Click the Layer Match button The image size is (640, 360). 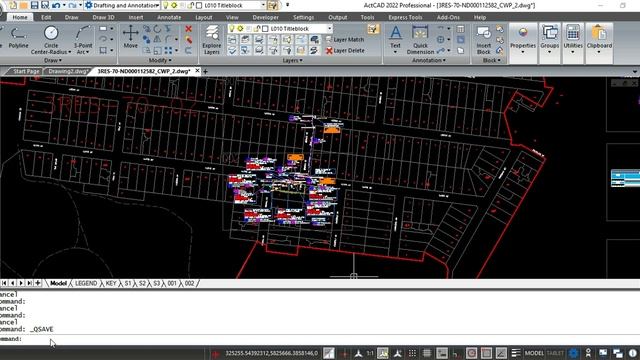344,40
